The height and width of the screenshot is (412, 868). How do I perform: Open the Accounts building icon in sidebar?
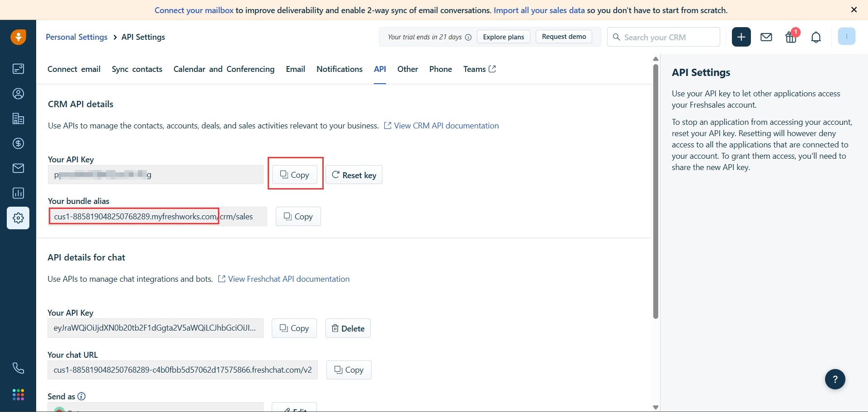(18, 118)
